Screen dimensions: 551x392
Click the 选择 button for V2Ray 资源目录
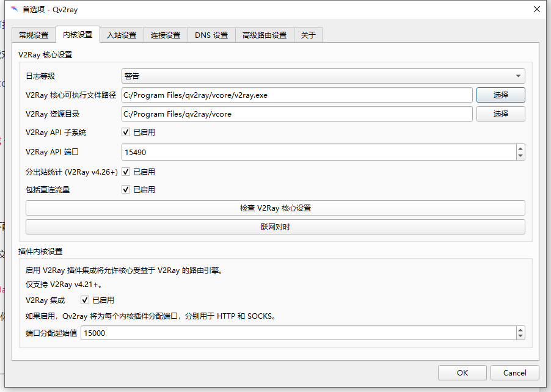[x=500, y=114]
